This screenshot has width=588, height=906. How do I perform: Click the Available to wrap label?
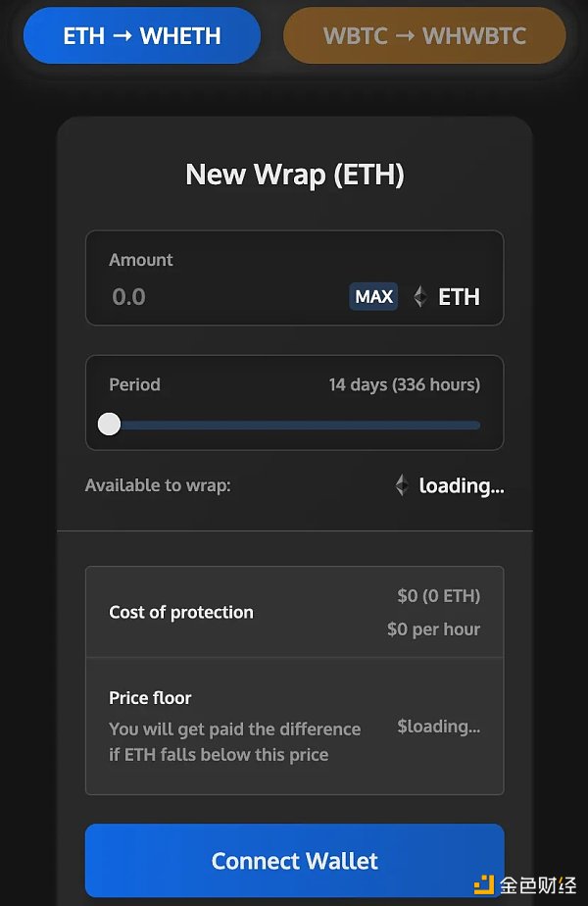(158, 485)
